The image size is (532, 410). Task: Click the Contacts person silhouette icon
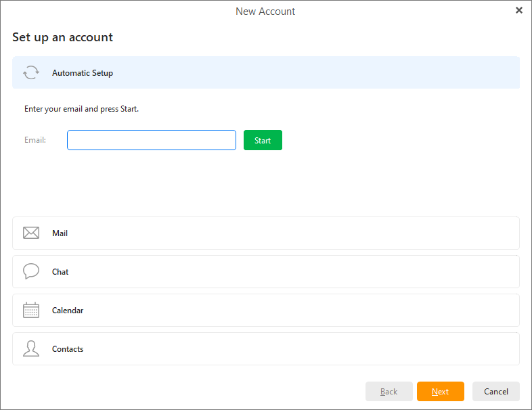(x=31, y=349)
